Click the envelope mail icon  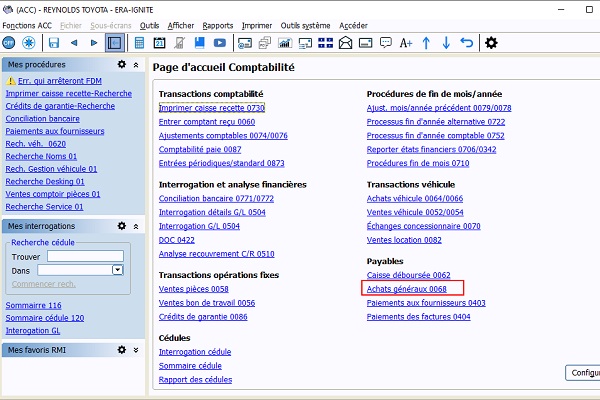346,43
